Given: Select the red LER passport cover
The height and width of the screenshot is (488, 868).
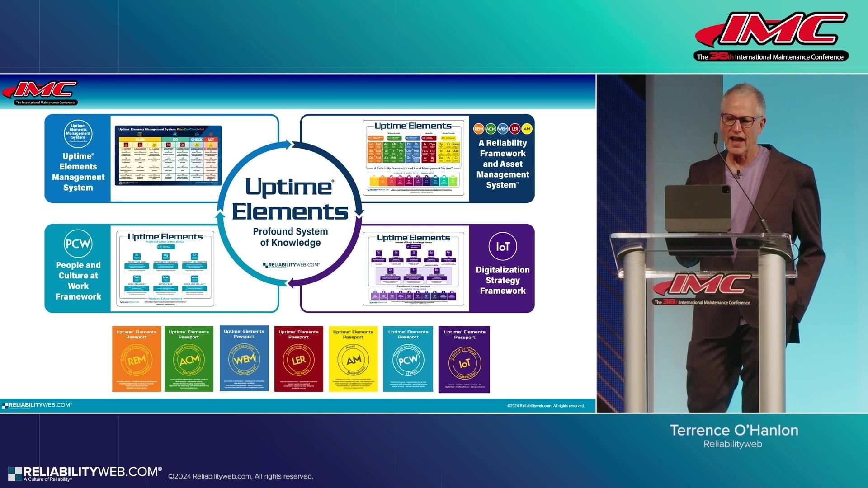Looking at the screenshot, I should point(299,359).
